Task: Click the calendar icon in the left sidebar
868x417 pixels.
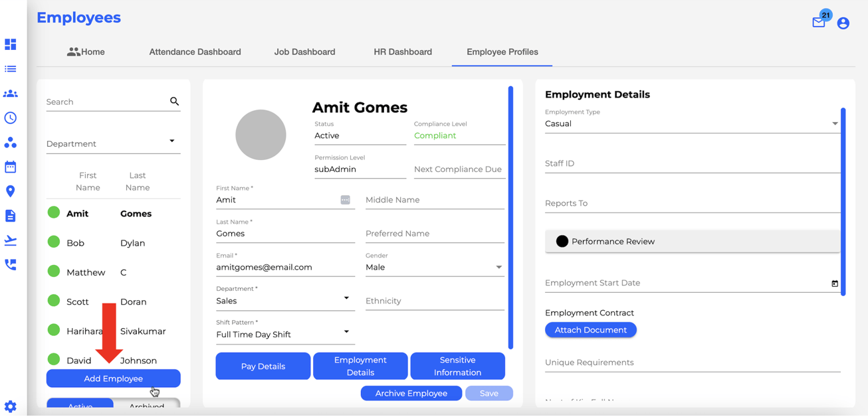Action: 10,167
